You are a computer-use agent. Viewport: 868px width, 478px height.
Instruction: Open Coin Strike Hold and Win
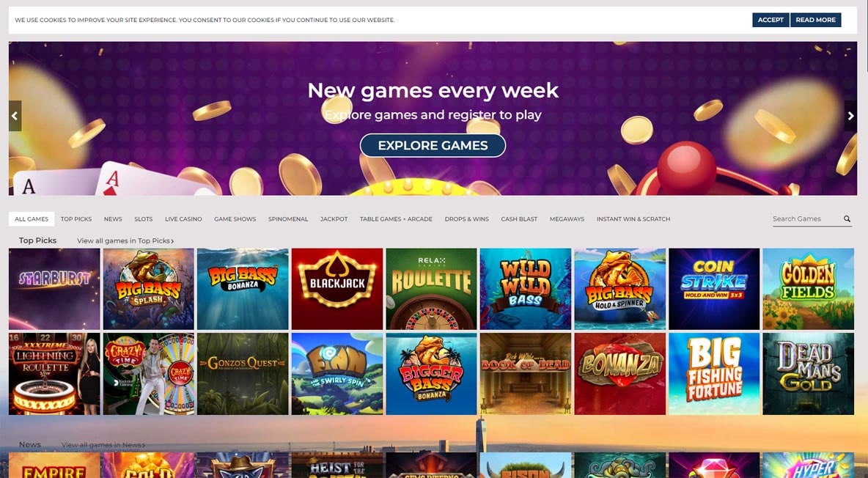tap(714, 289)
